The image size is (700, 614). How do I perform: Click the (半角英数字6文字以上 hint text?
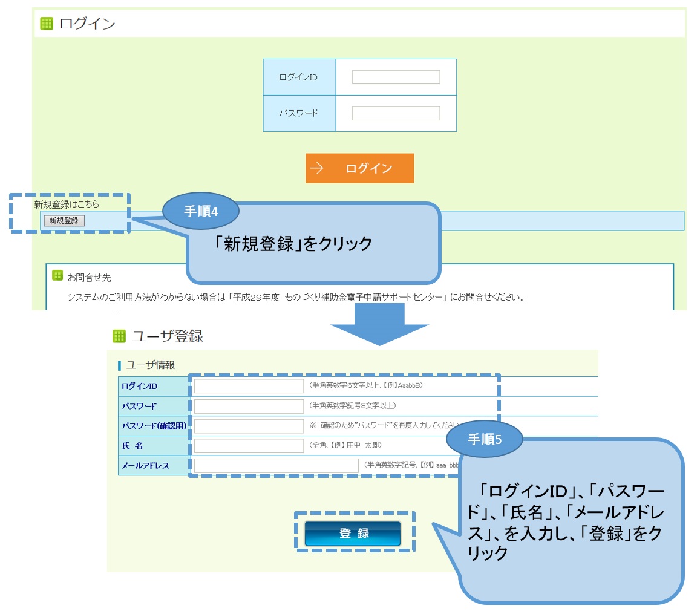pyautogui.click(x=365, y=385)
